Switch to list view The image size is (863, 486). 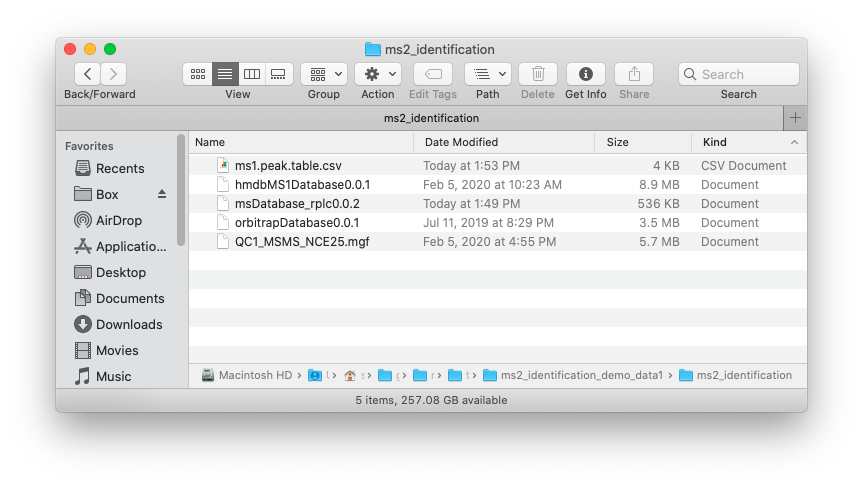point(225,74)
